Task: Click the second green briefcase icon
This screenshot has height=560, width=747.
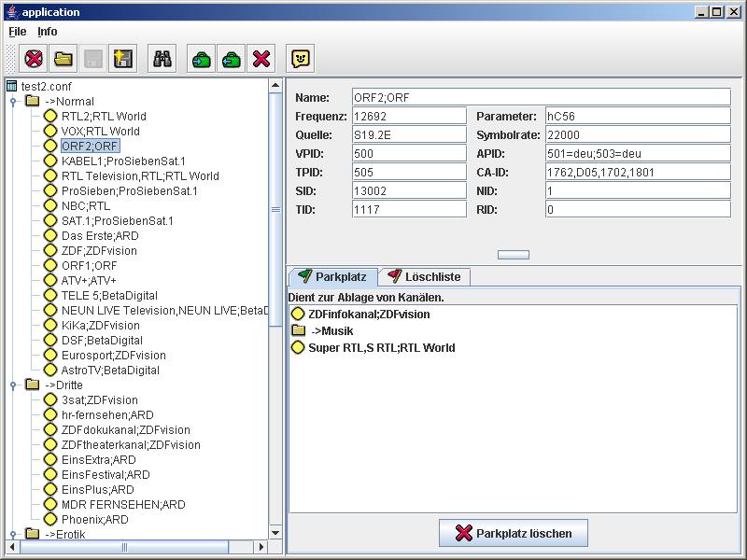Action: click(x=232, y=59)
